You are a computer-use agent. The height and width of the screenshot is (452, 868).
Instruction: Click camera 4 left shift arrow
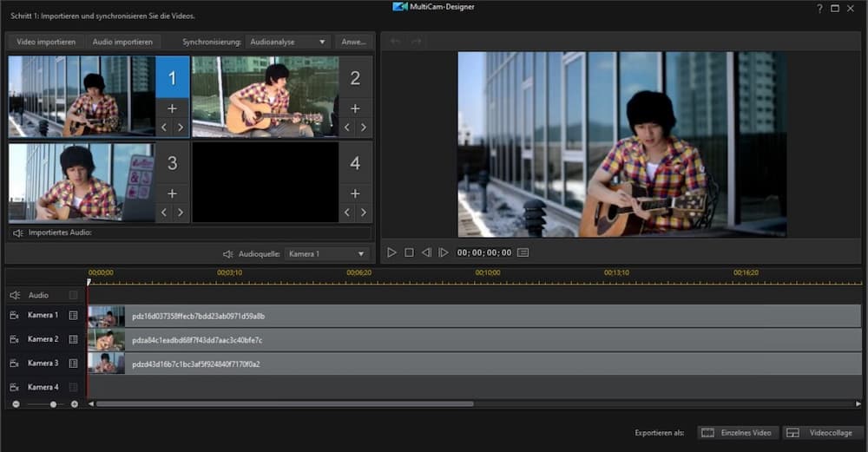tap(346, 213)
